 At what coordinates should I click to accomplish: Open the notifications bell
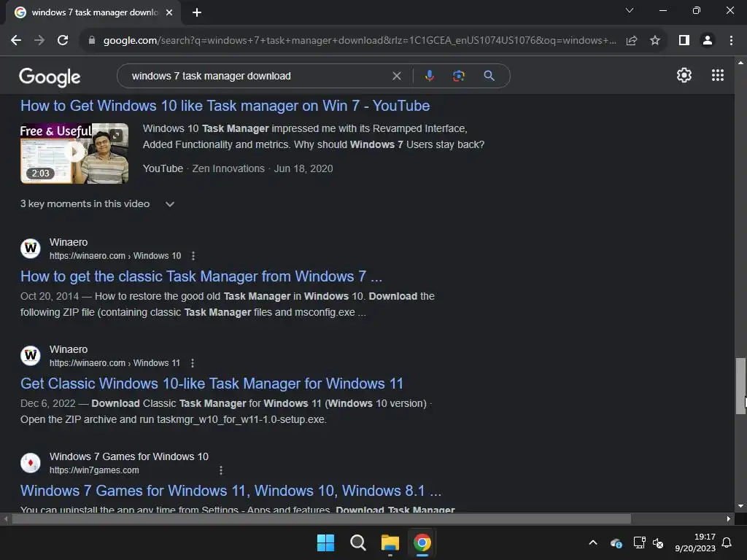point(727,542)
